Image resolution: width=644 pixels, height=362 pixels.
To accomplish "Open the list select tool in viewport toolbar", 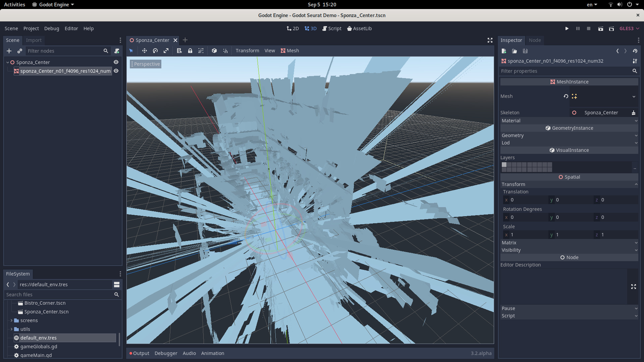I will [179, 51].
